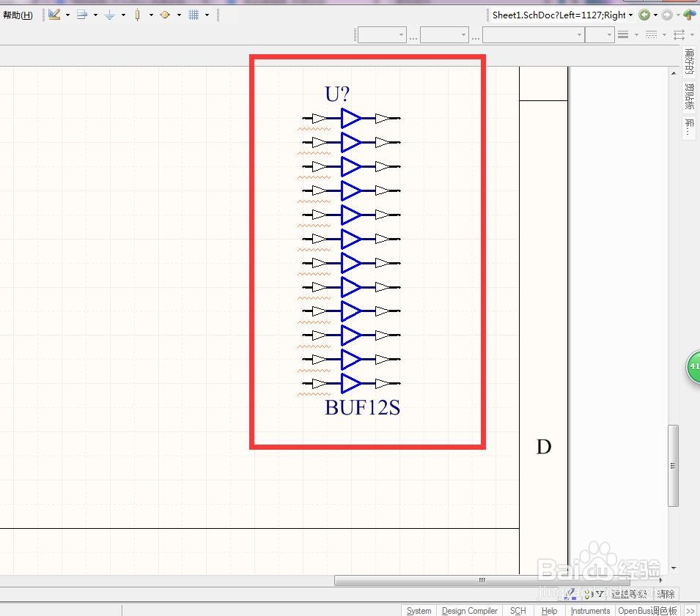The height and width of the screenshot is (616, 700).
Task: Click the horizontal scrollbar right arrow
Action: pos(660,580)
